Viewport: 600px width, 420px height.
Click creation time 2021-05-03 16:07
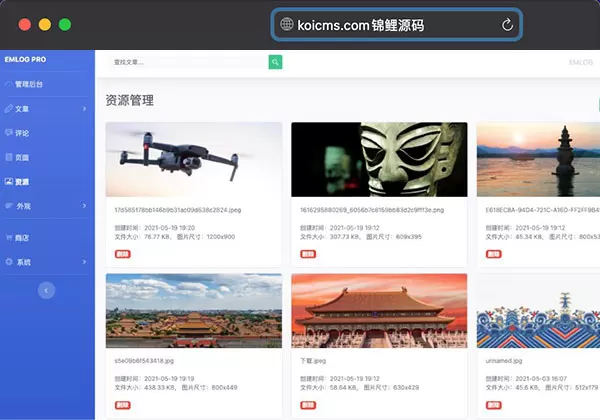click(x=541, y=379)
